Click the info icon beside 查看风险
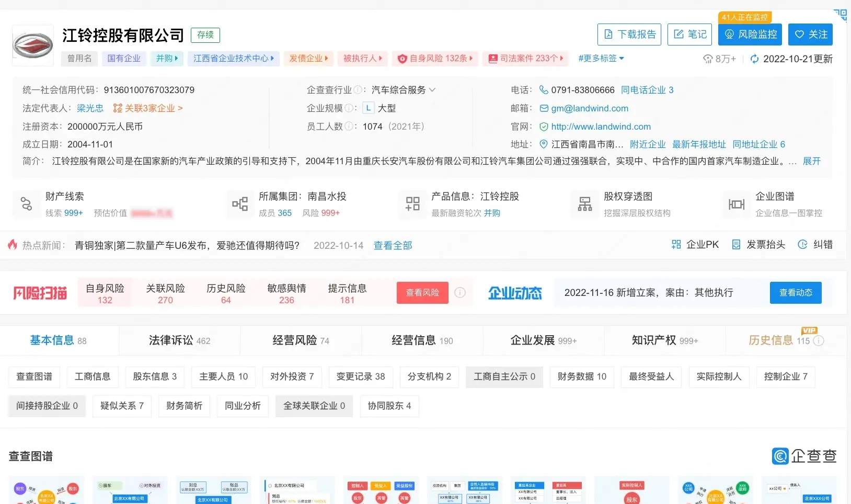 coord(460,293)
